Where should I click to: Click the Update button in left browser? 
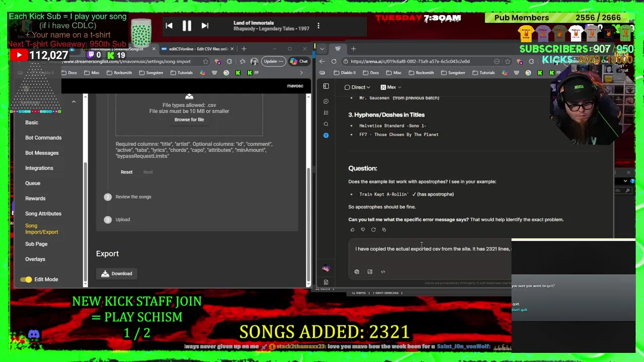click(x=273, y=61)
